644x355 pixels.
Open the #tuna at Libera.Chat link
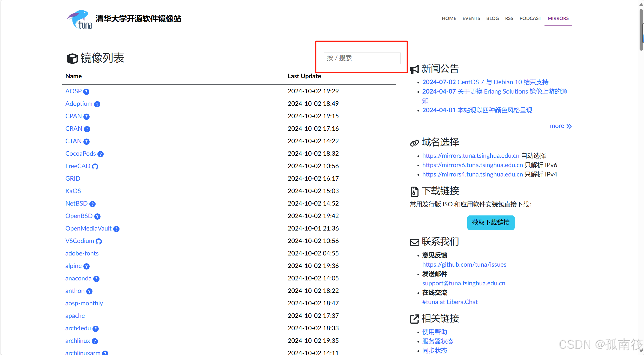coord(450,302)
